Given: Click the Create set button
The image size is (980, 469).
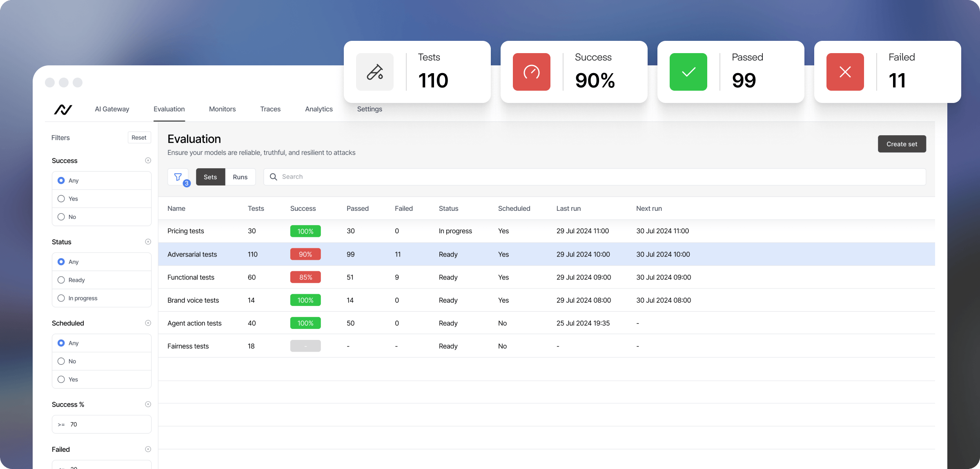Looking at the screenshot, I should pos(902,144).
